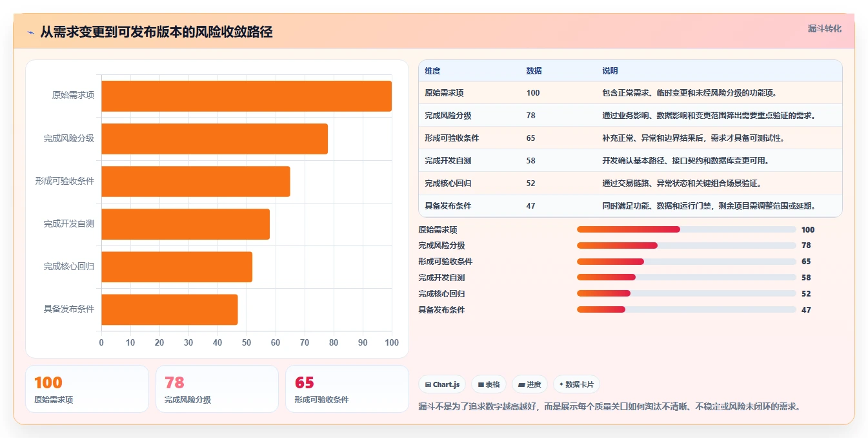Click the 100 原始需求项 stat card

click(x=87, y=389)
